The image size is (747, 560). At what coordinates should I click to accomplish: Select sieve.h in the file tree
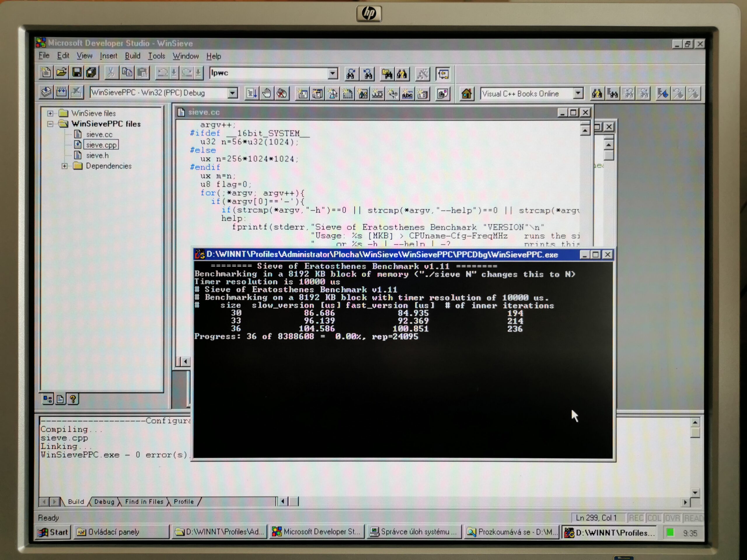tap(97, 155)
